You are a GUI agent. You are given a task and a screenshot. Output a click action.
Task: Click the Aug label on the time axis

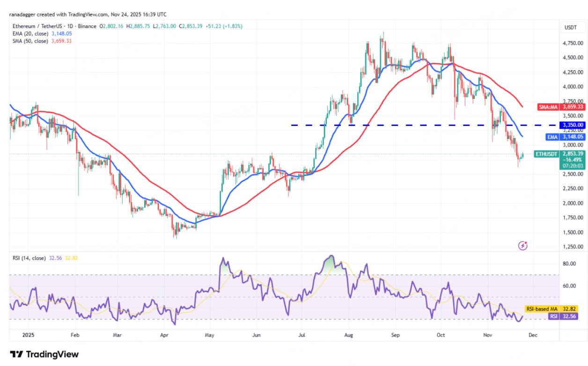[x=348, y=336]
